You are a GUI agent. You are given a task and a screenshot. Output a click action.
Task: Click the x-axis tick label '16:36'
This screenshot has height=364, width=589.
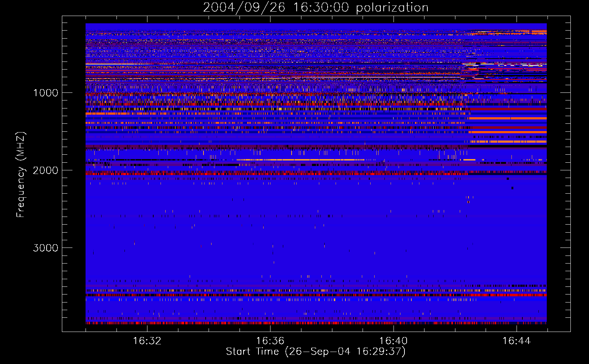coord(270,341)
